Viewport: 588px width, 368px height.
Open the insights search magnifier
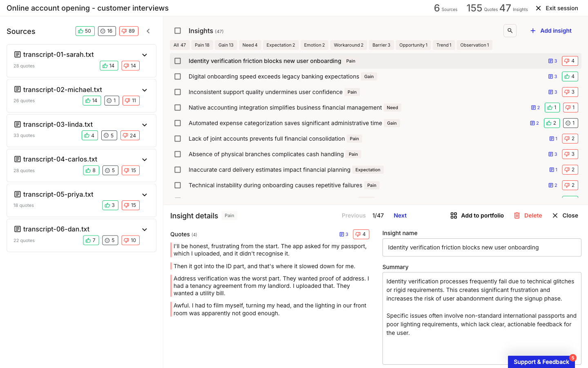[x=510, y=31]
